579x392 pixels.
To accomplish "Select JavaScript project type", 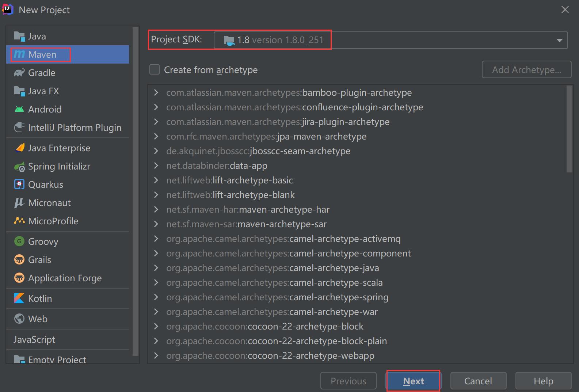I will click(x=68, y=339).
